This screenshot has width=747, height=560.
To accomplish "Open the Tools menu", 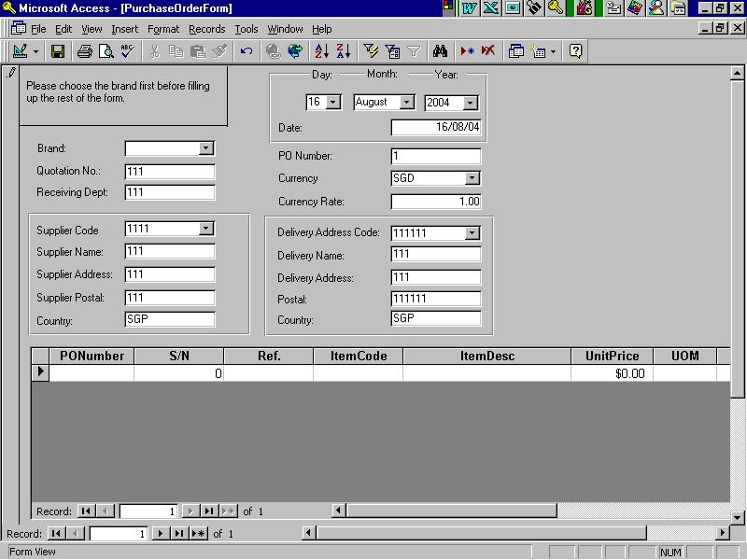I will 246,29.
